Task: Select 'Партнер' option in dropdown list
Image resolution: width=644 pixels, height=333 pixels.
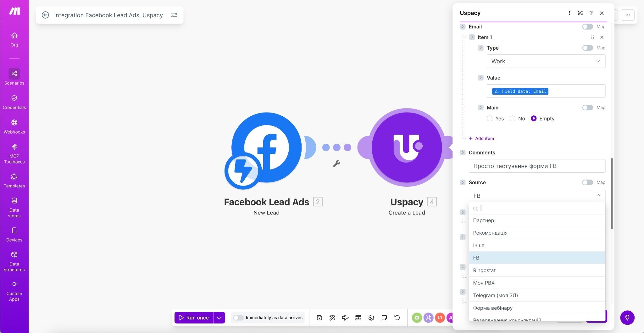Action: coord(483,220)
